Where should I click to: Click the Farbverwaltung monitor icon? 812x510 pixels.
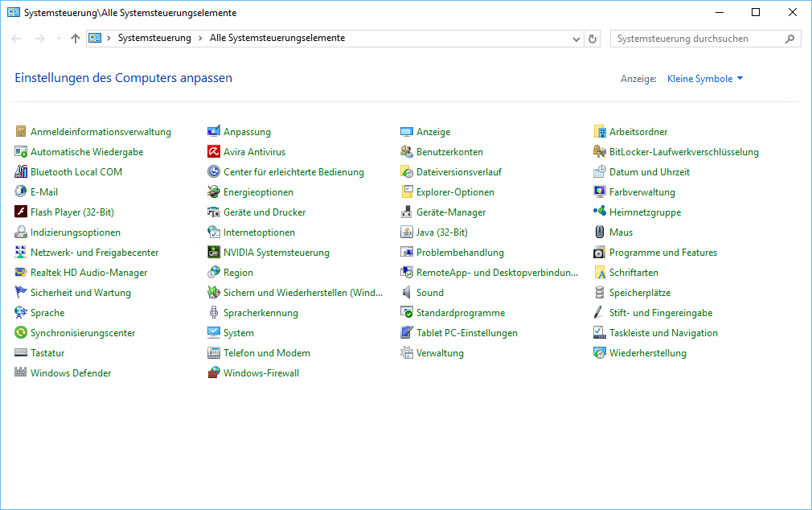599,192
